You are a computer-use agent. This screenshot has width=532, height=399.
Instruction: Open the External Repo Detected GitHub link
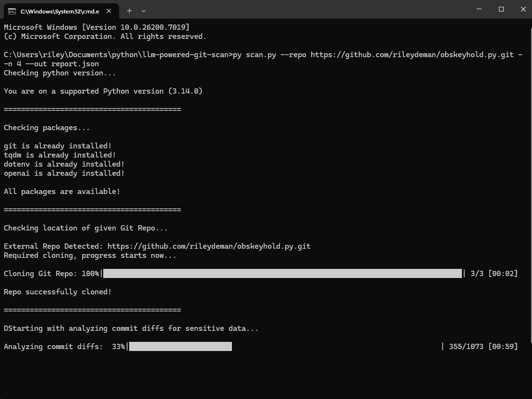click(x=209, y=246)
